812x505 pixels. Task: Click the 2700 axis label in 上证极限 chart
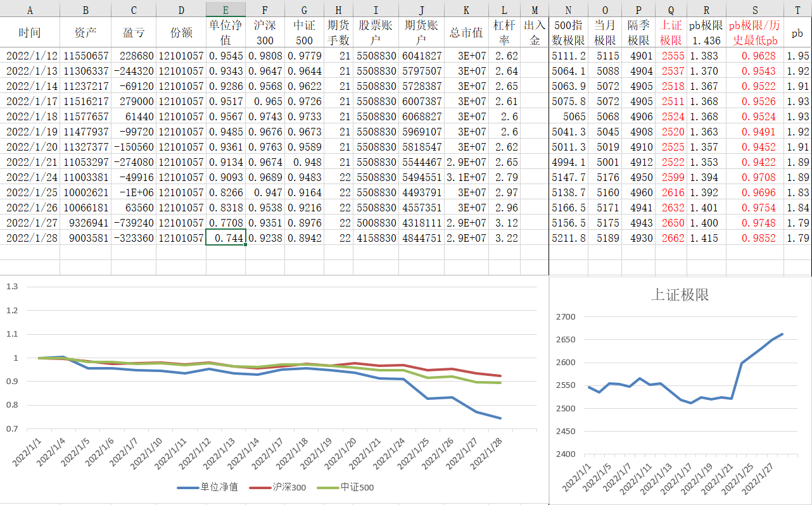pyautogui.click(x=564, y=317)
